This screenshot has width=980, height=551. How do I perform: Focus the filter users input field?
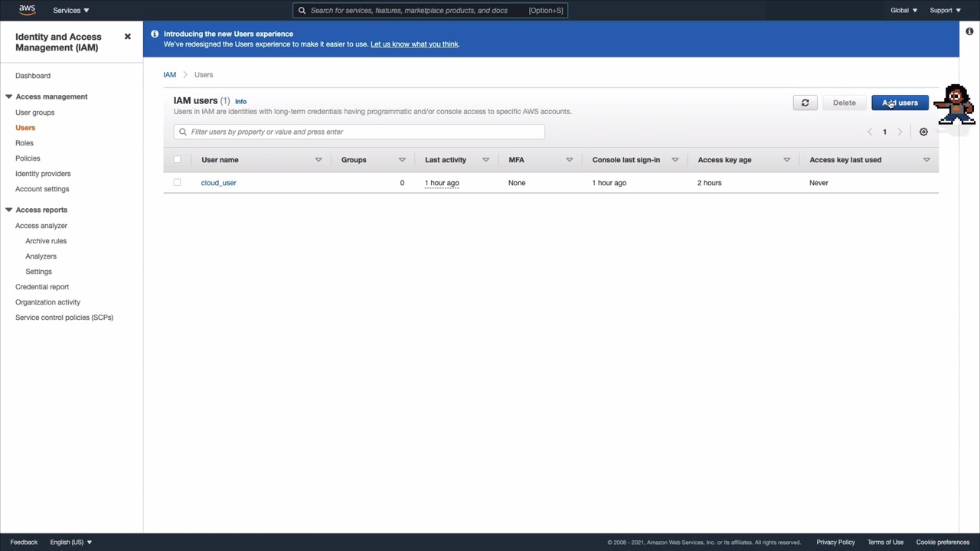(359, 132)
